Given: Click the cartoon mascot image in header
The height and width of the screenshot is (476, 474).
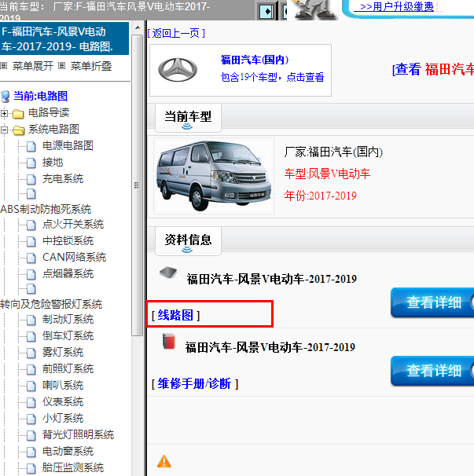Looking at the screenshot, I should coord(314,9).
